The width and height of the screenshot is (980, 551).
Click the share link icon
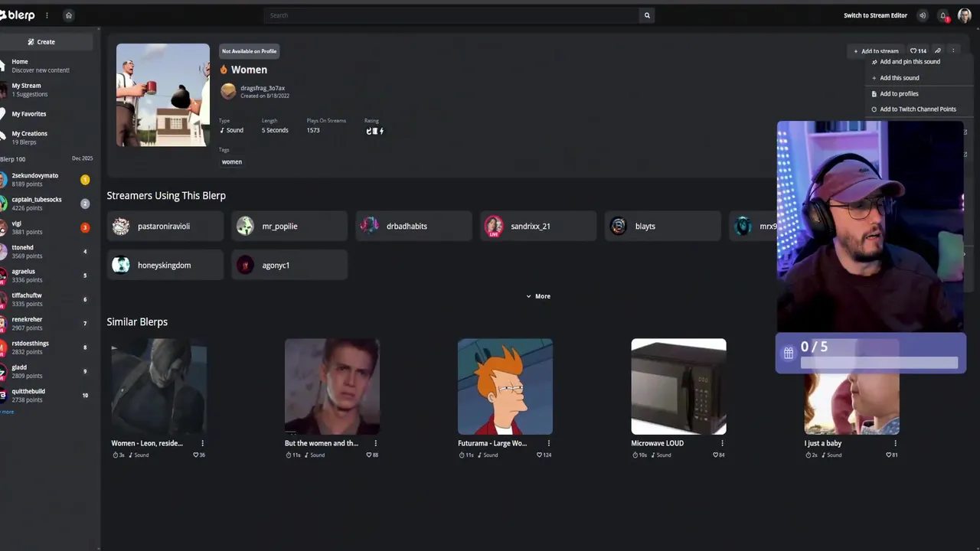[938, 51]
